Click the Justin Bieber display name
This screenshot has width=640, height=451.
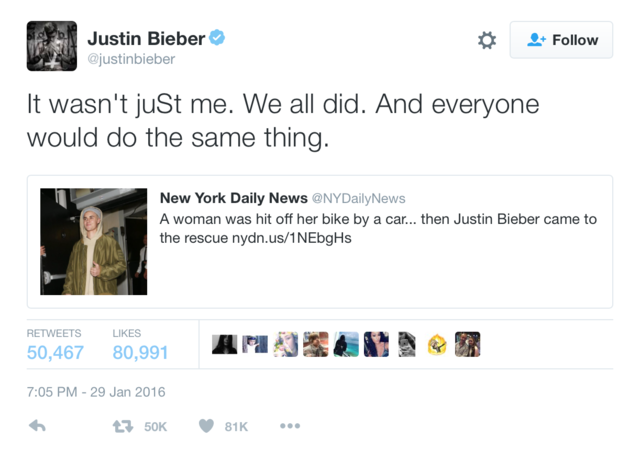click(x=146, y=38)
